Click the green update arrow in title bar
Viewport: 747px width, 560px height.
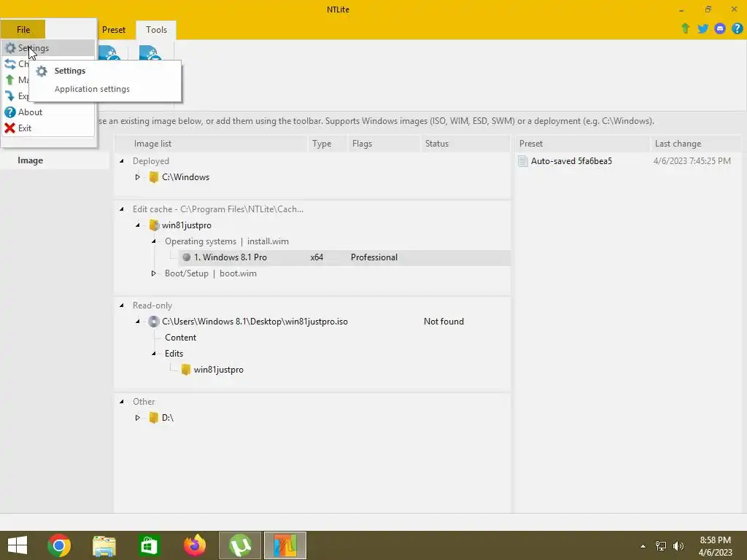tap(685, 28)
